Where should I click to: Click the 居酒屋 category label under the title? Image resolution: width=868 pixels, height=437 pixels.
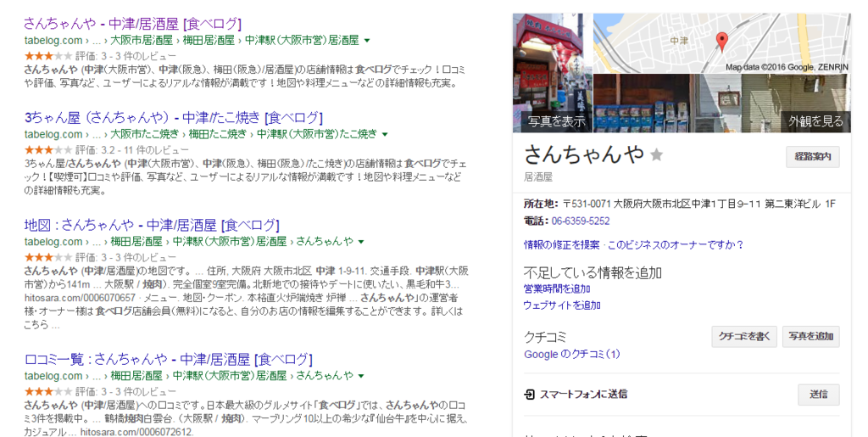point(538,177)
